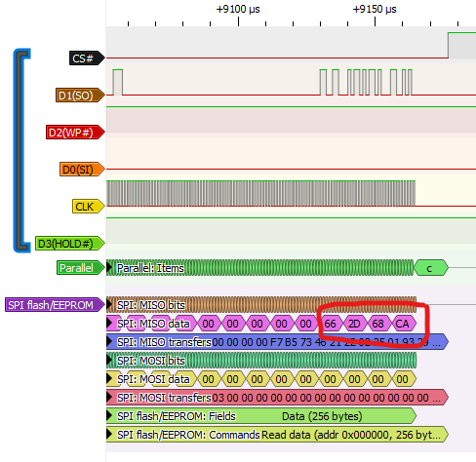Image resolution: width=476 pixels, height=462 pixels.
Task: Click the MISO data byte 2D
Action: (x=354, y=324)
